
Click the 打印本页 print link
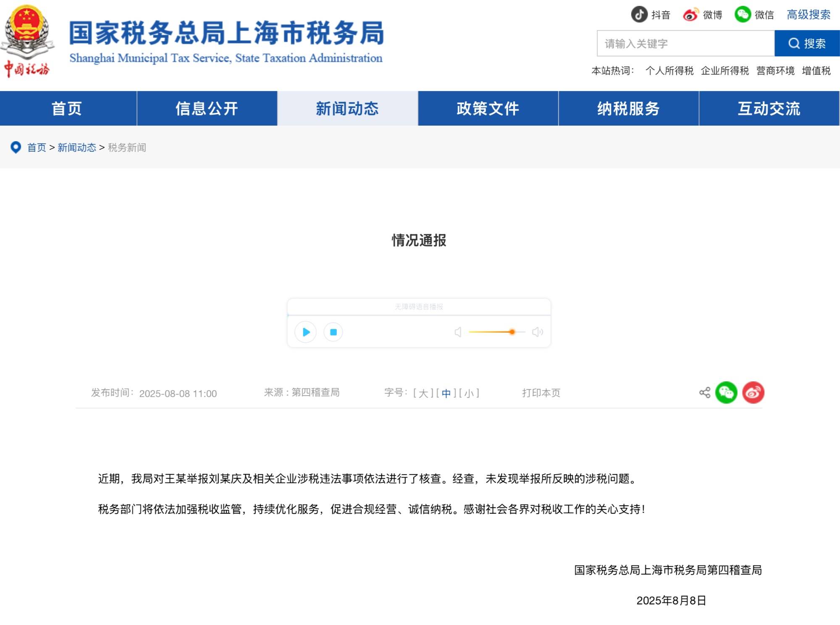pos(541,393)
